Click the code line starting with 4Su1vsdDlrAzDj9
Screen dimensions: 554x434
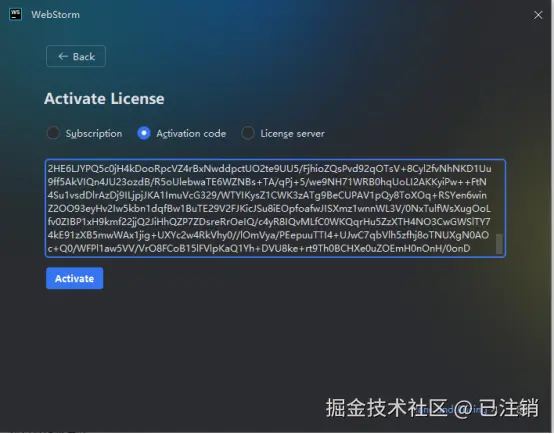pyautogui.click(x=267, y=195)
